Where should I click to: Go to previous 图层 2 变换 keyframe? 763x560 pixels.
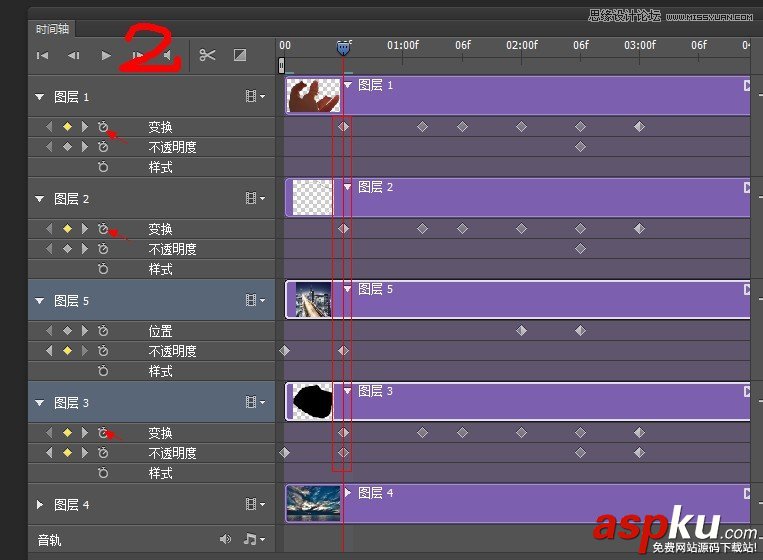point(49,229)
